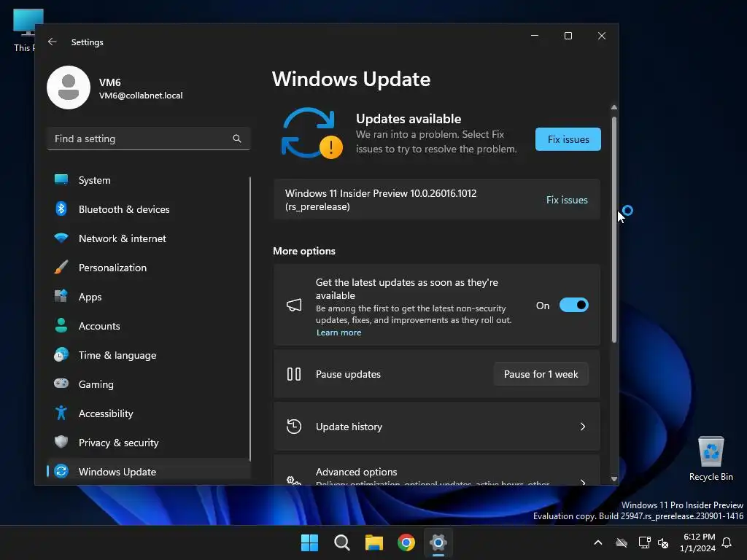Click the taskbar clock showing 6:12 PM
747x560 pixels.
(x=698, y=542)
